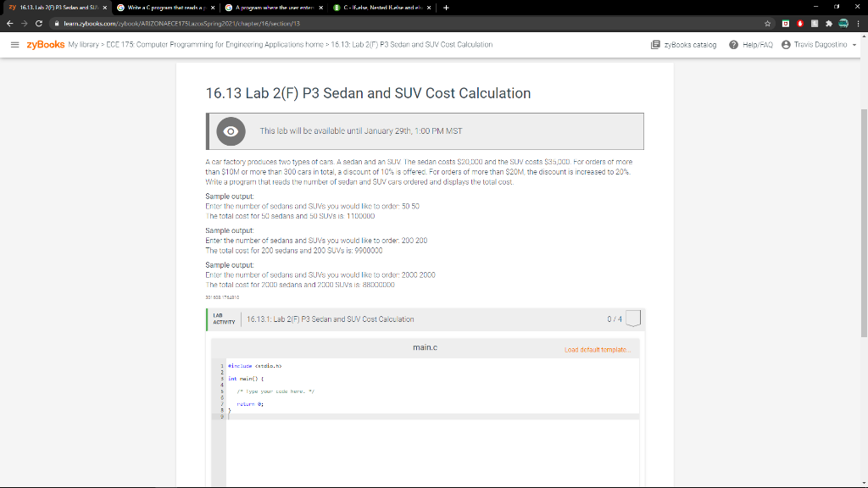This screenshot has width=868, height=488.
Task: Click the eye visibility icon in lab notice
Action: [231, 131]
